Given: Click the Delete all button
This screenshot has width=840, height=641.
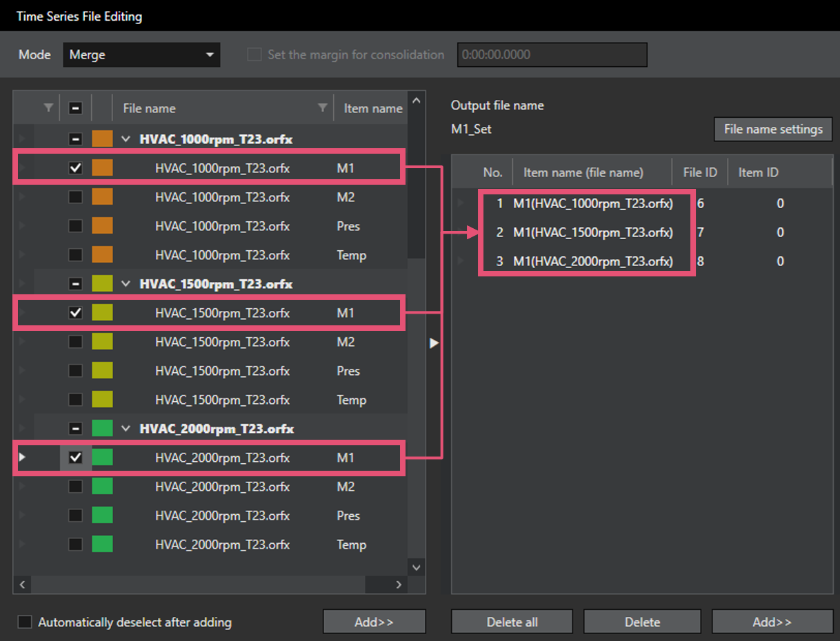Looking at the screenshot, I should pyautogui.click(x=512, y=622).
